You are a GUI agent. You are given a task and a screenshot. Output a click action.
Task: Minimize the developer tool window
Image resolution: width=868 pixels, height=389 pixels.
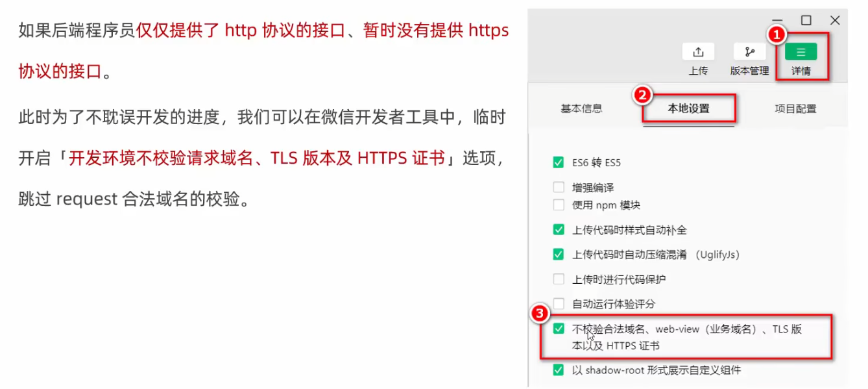coord(777,21)
